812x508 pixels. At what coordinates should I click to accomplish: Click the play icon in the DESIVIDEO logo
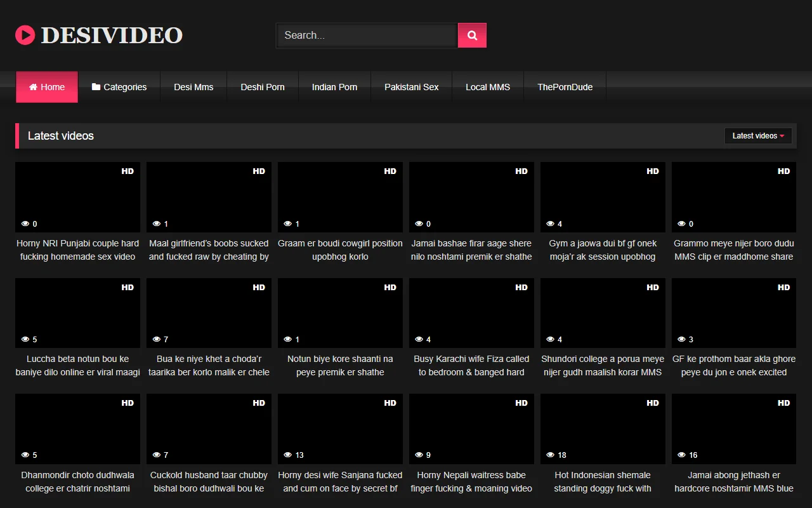25,35
